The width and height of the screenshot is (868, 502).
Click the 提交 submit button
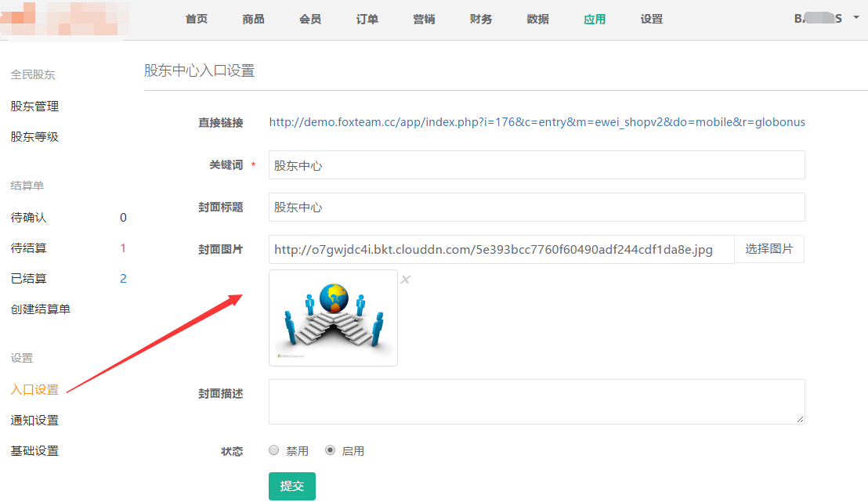tap(291, 486)
